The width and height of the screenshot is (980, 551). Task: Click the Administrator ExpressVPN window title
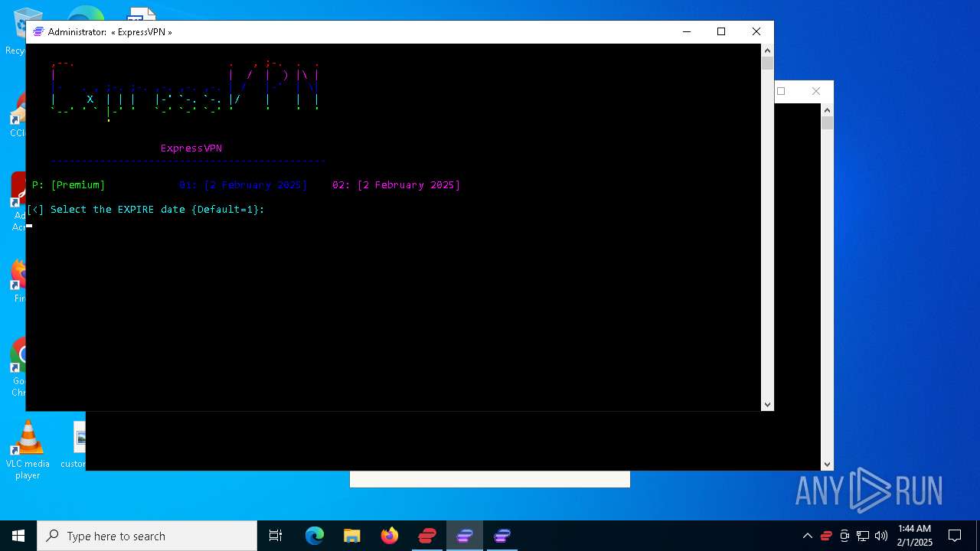click(110, 32)
